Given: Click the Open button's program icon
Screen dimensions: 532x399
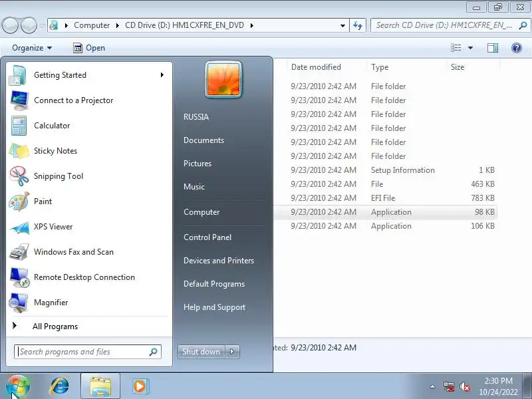Looking at the screenshot, I should pyautogui.click(x=78, y=48).
